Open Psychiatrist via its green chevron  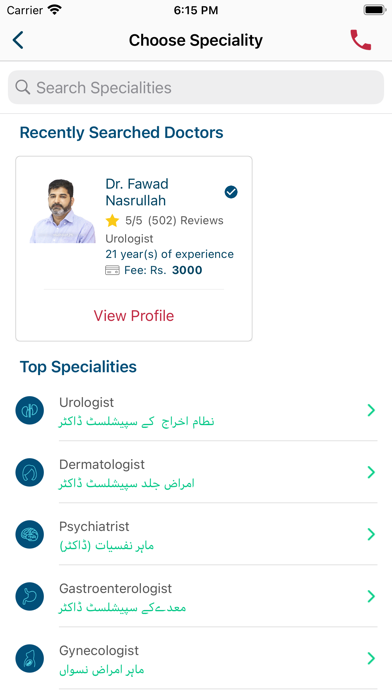[x=371, y=534]
